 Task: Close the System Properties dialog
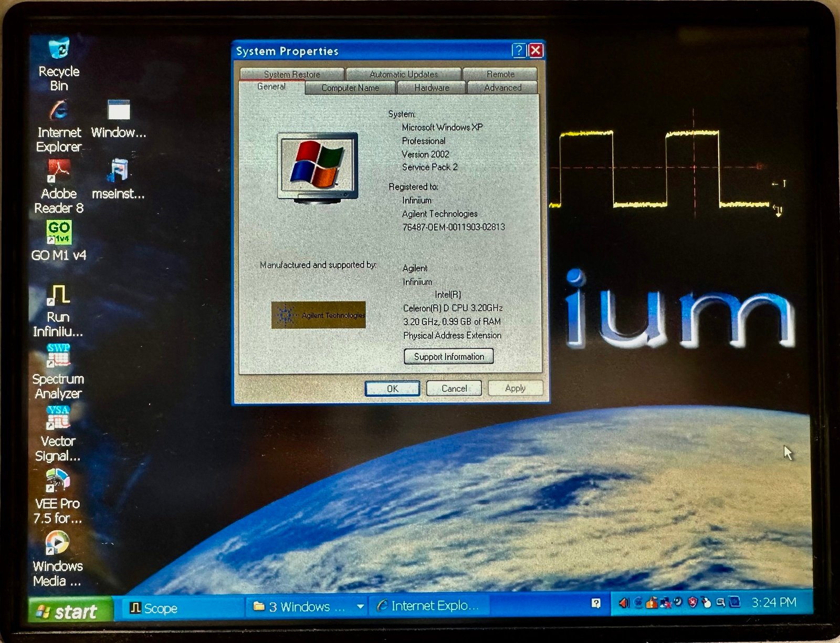point(535,50)
